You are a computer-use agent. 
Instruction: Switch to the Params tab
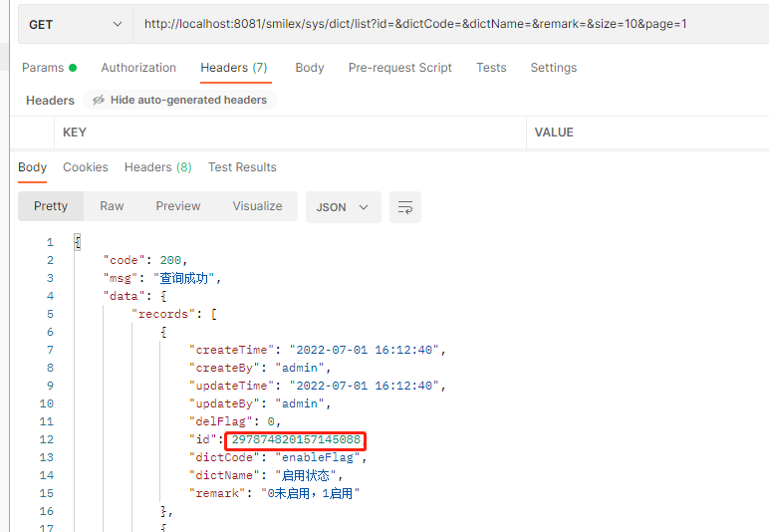coord(49,68)
